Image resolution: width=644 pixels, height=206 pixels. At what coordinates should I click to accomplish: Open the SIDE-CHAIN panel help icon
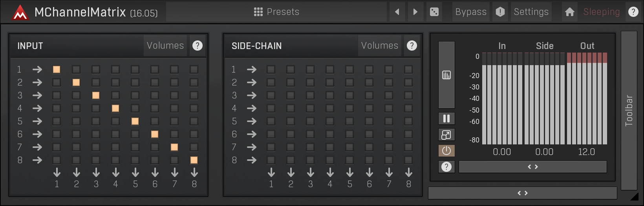[x=412, y=46]
